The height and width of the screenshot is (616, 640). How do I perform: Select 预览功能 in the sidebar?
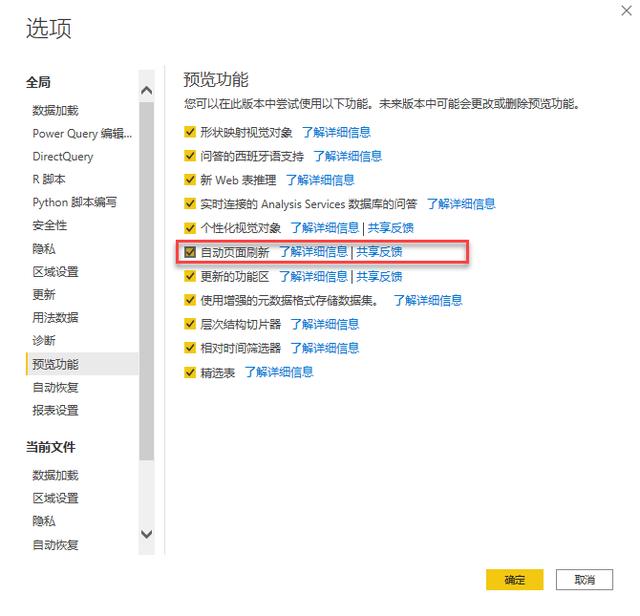coord(82,364)
